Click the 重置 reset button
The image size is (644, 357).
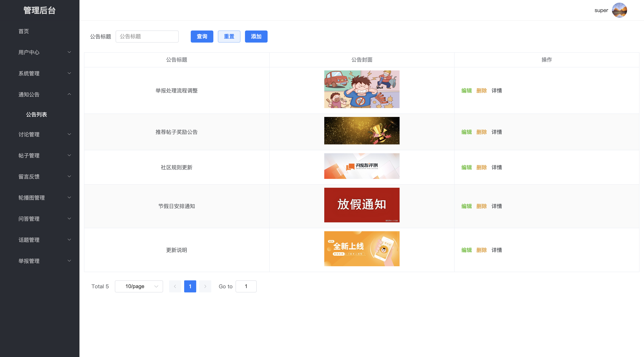point(229,36)
